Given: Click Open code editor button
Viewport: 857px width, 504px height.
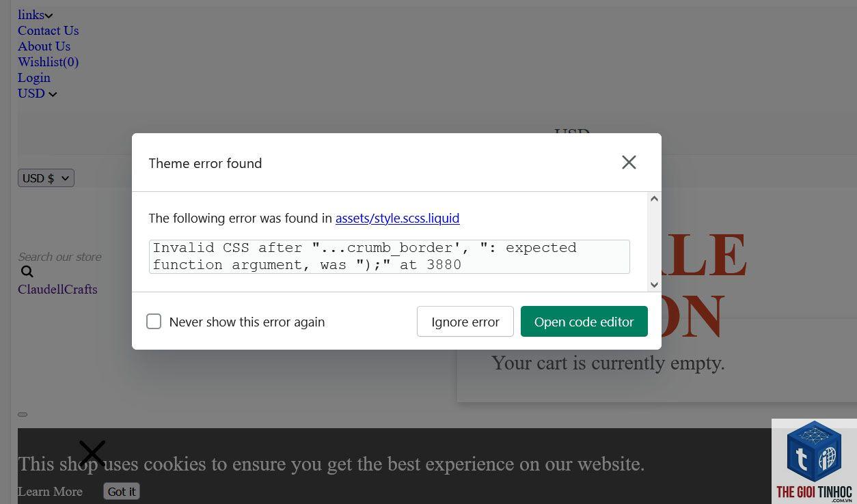Looking at the screenshot, I should point(584,321).
